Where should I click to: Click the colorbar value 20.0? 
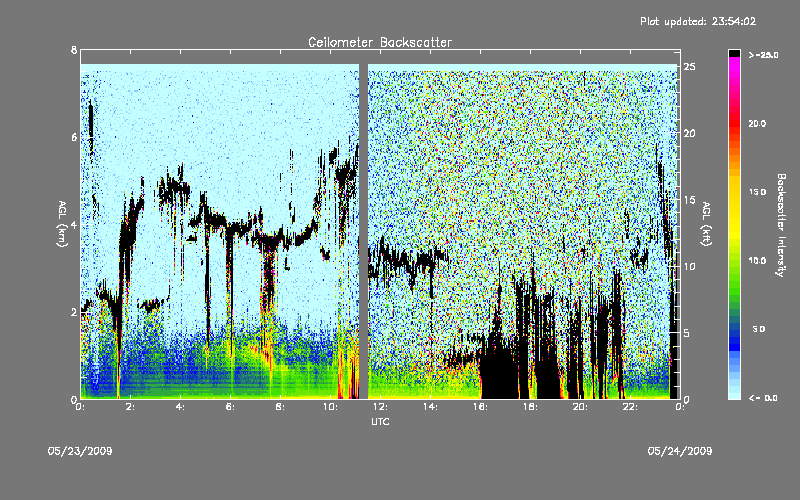757,123
